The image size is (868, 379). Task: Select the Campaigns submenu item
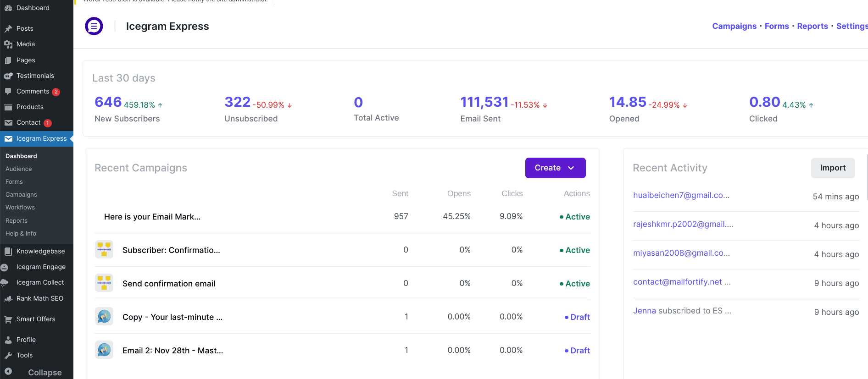(x=21, y=194)
